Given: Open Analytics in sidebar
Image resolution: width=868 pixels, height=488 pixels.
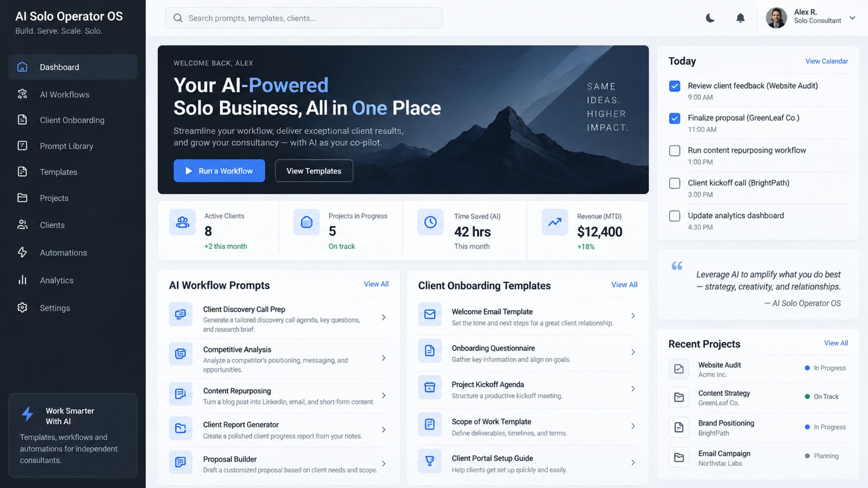Looking at the screenshot, I should coord(73,280).
